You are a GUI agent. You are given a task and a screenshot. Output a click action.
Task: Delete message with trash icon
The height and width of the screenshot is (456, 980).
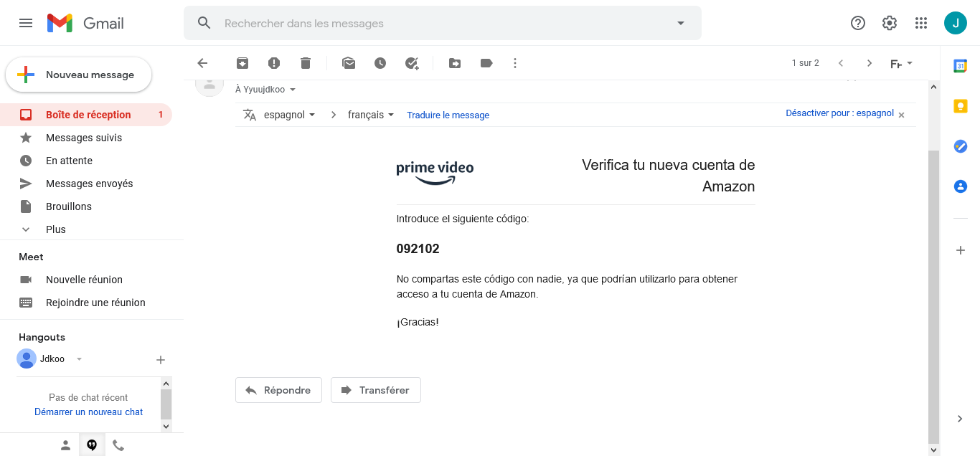[306, 63]
